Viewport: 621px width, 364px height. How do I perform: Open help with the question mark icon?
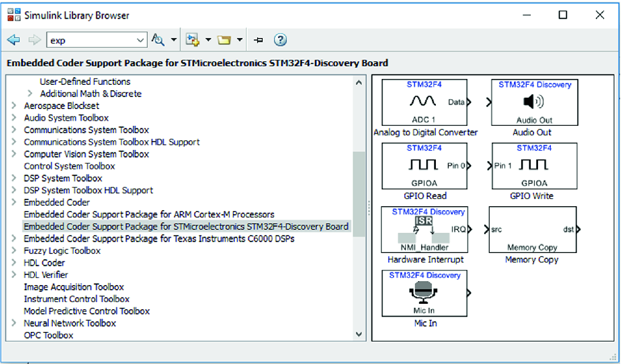(x=280, y=40)
